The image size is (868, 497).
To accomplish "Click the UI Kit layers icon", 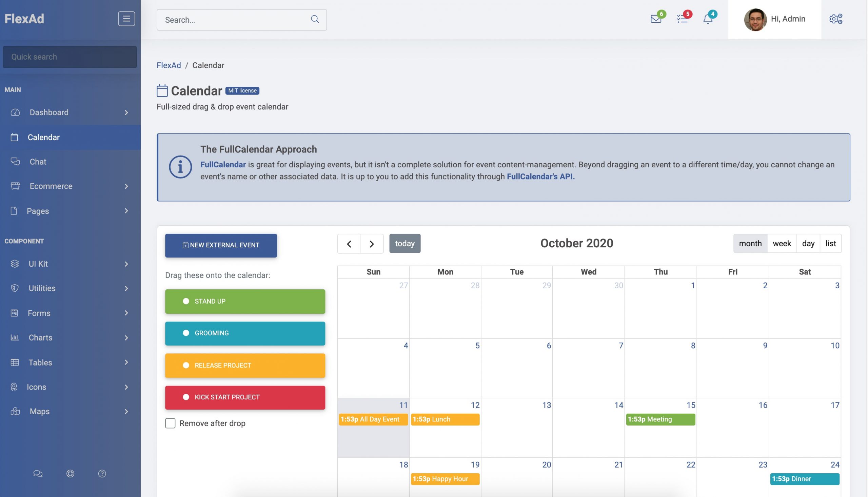I will 15,264.
